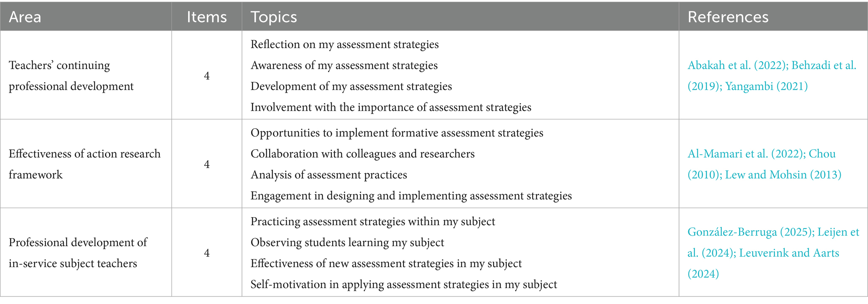Screen dimensions: 868x304
Task: Open the Lew and Mohsin (2013) citation
Action: [x=783, y=175]
